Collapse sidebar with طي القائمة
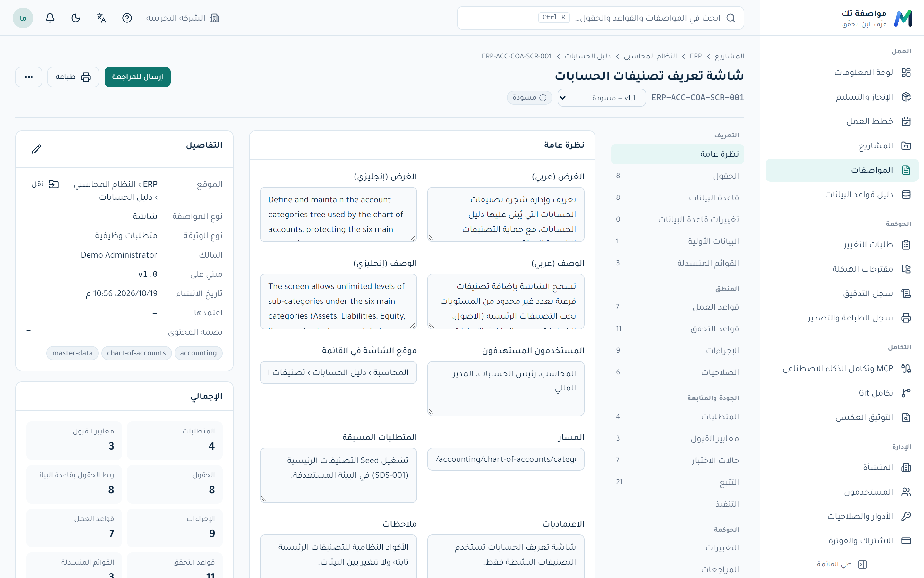 coord(842,564)
